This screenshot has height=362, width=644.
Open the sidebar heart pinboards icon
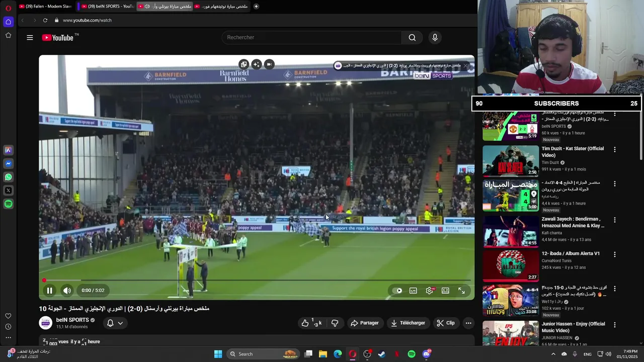(x=8, y=316)
